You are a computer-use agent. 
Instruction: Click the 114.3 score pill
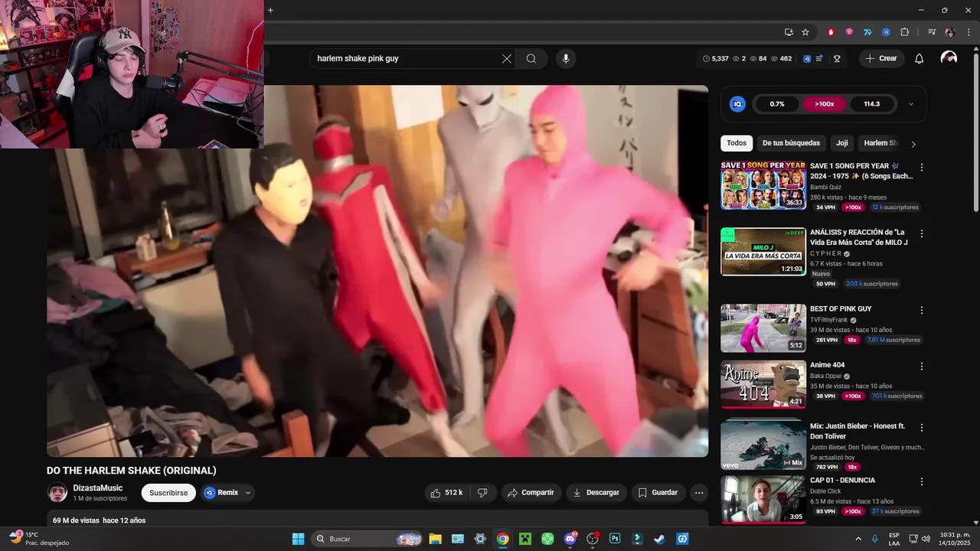click(871, 104)
